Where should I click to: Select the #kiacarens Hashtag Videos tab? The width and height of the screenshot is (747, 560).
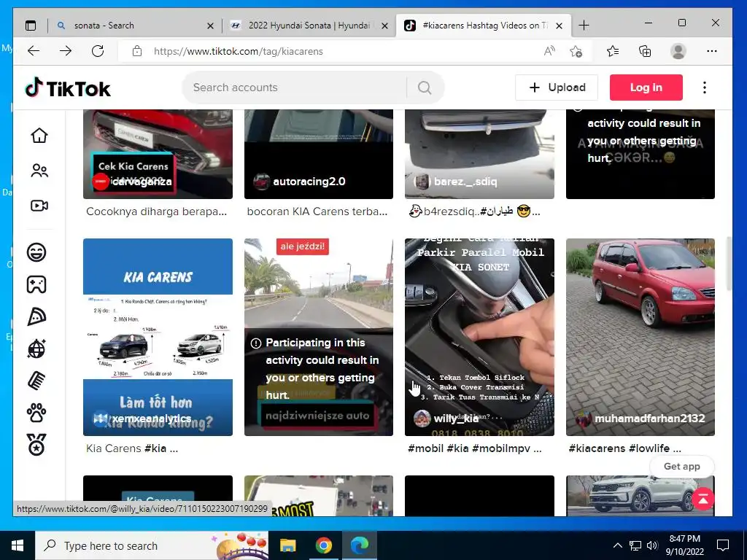(482, 26)
